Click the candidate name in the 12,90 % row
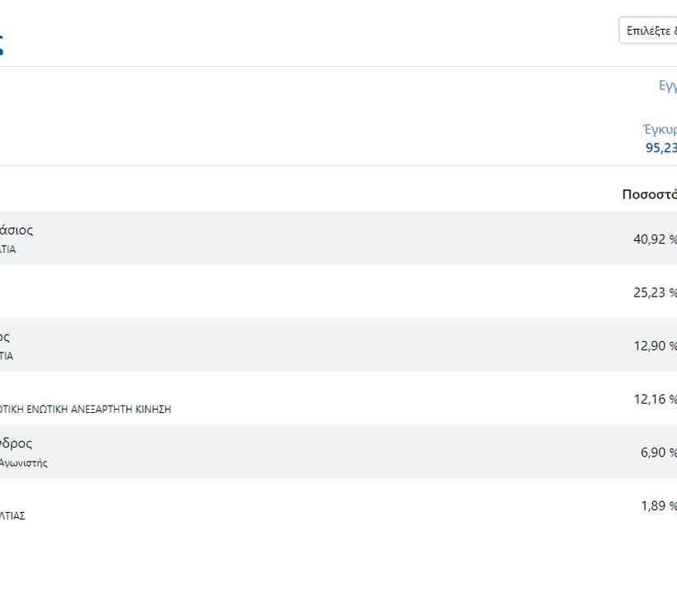Viewport: 677px width, 616px height. pyautogui.click(x=5, y=337)
